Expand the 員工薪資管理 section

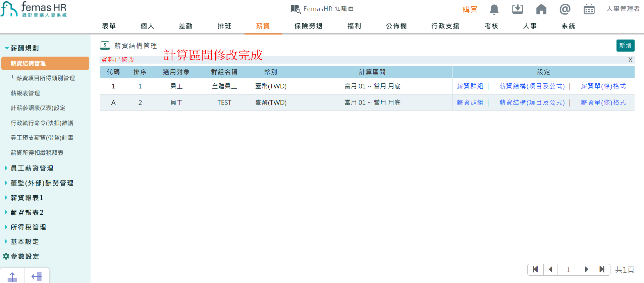tap(32, 168)
